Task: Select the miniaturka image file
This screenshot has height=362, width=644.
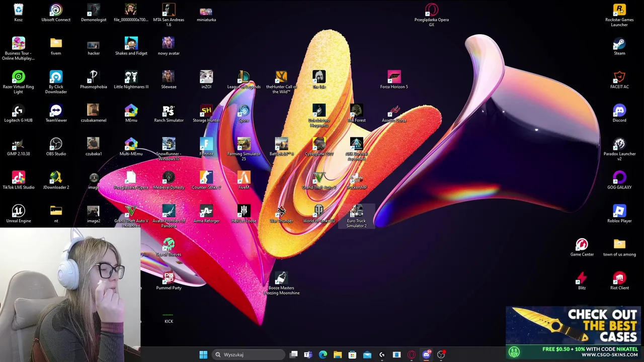Action: [206, 13]
